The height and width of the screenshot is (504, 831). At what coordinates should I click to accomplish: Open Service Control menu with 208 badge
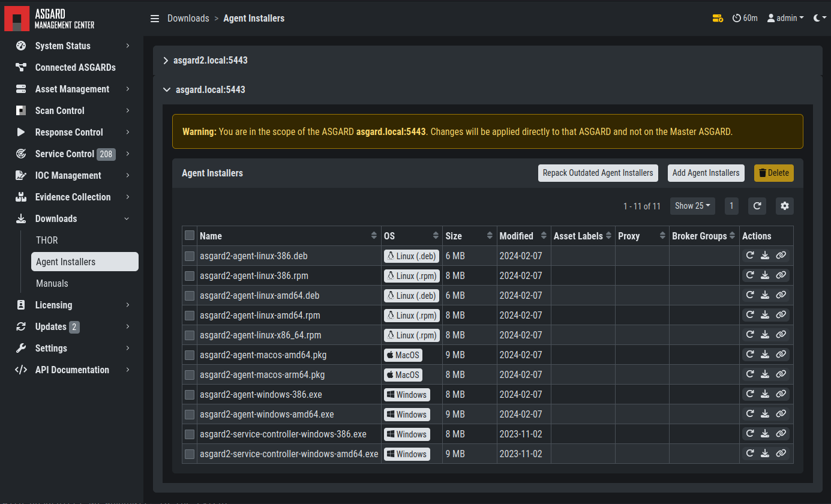(72, 154)
